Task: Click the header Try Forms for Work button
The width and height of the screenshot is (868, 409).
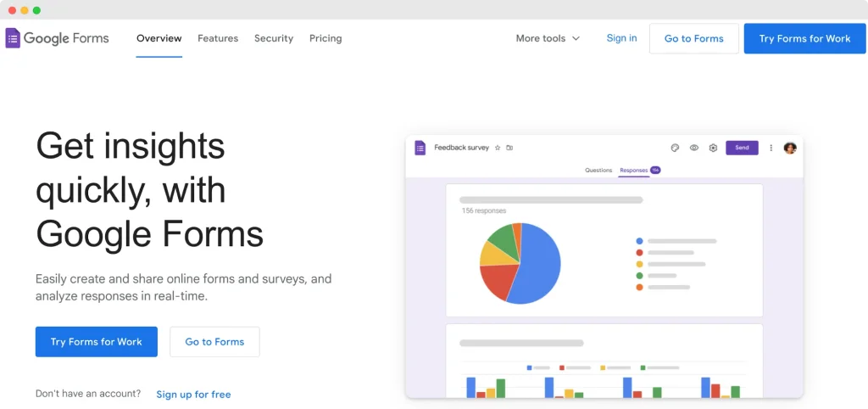Action: click(x=804, y=38)
